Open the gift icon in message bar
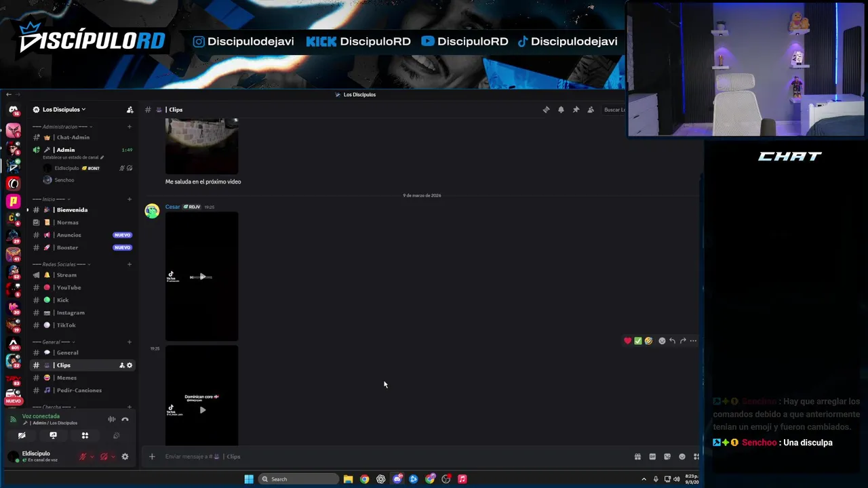The image size is (868, 488). coord(637,457)
